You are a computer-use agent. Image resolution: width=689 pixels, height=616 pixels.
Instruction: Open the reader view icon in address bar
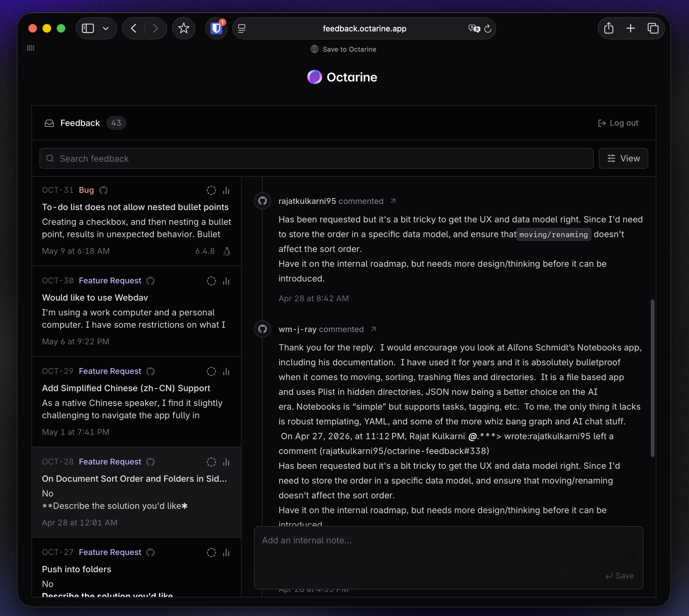pyautogui.click(x=242, y=29)
